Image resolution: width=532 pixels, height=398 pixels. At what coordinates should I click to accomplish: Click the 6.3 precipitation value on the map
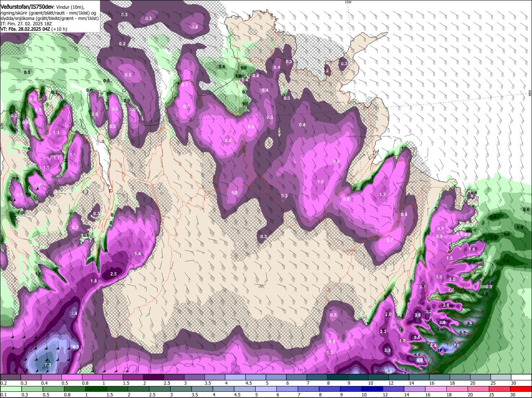coord(470,323)
